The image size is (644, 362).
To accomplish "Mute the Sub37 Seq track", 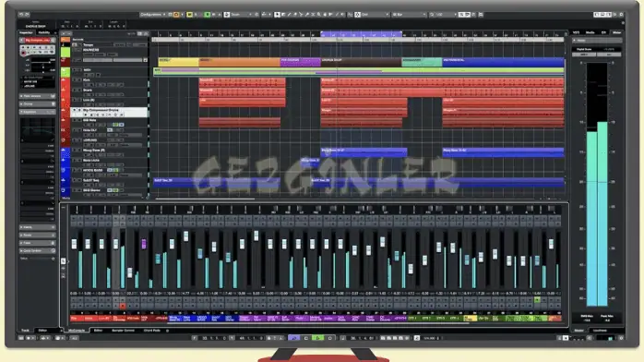I will [75, 180].
